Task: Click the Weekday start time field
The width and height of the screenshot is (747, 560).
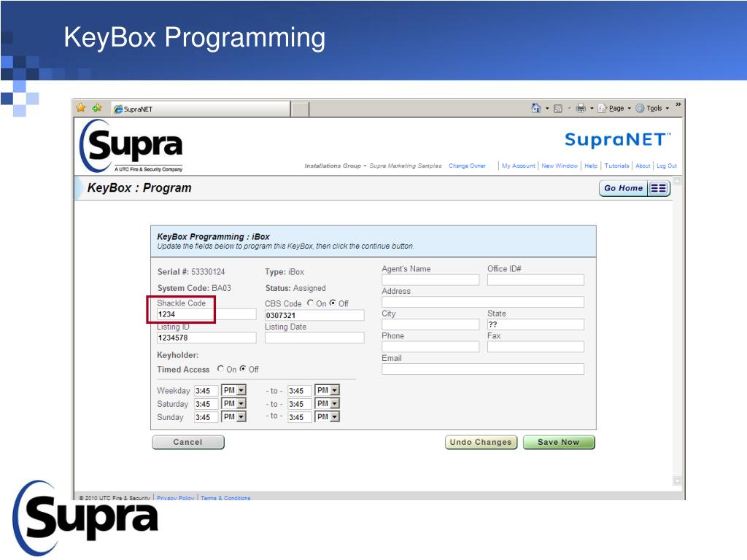Action: (206, 391)
